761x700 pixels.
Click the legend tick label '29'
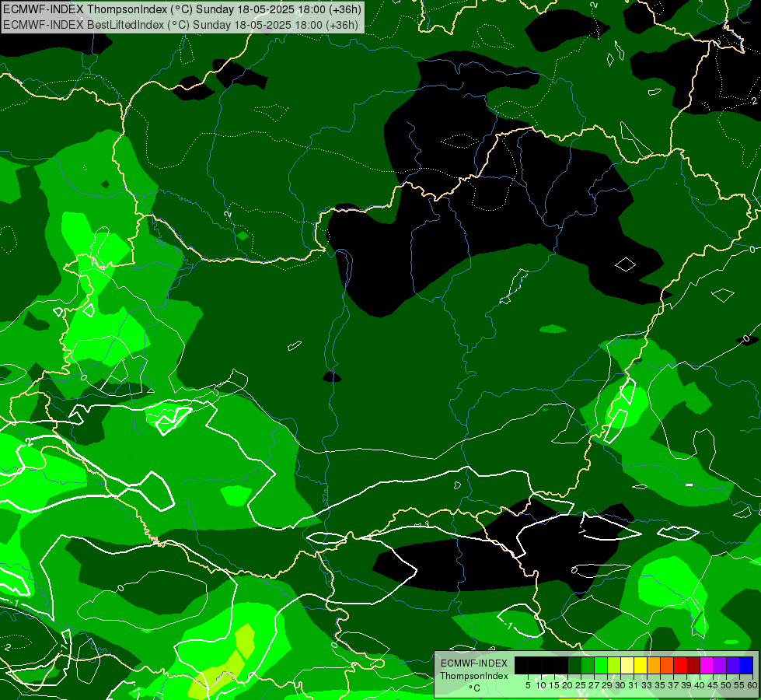click(x=607, y=685)
